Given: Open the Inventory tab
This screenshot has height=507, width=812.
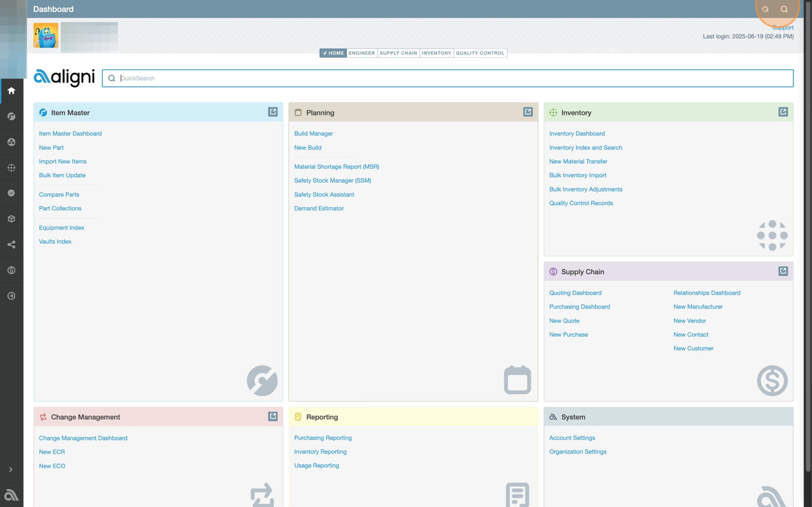Looking at the screenshot, I should pyautogui.click(x=436, y=53).
